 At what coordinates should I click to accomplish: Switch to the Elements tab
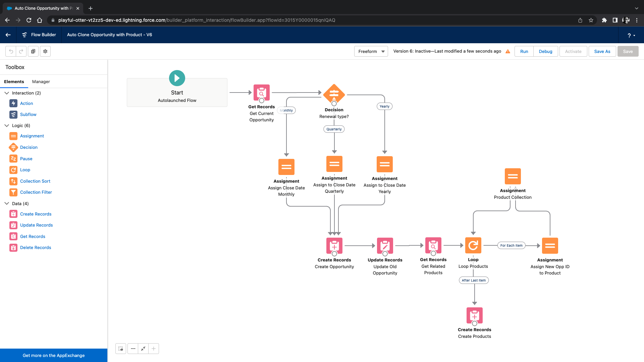tap(14, 81)
